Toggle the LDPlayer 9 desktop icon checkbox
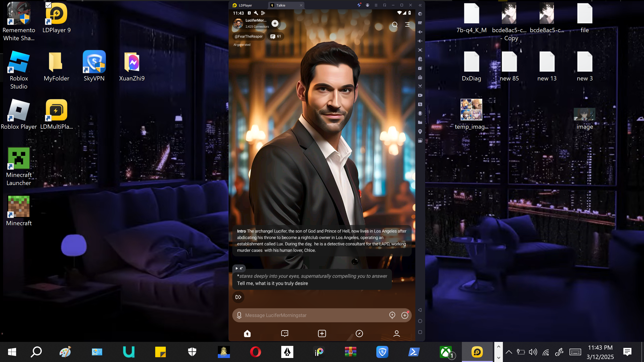The height and width of the screenshot is (362, 644). (x=48, y=5)
